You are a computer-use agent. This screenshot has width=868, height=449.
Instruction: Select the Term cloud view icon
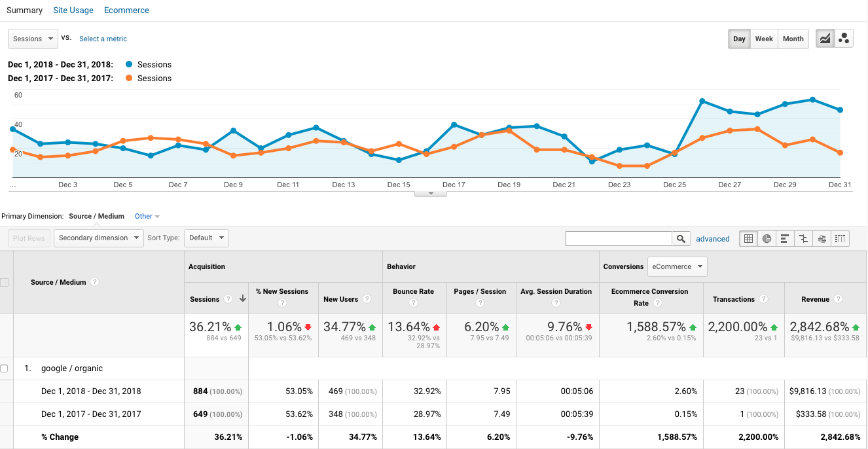822,239
